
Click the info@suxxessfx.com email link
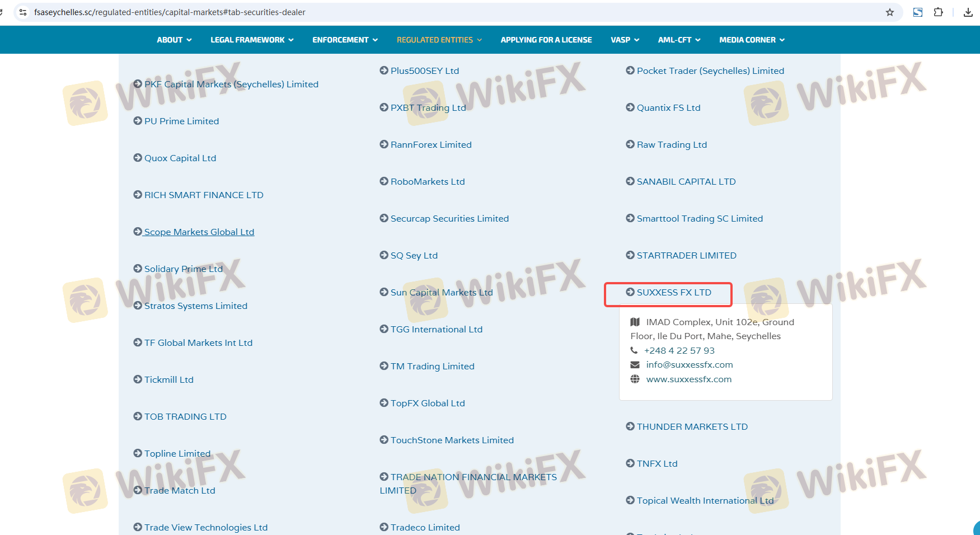tap(689, 365)
